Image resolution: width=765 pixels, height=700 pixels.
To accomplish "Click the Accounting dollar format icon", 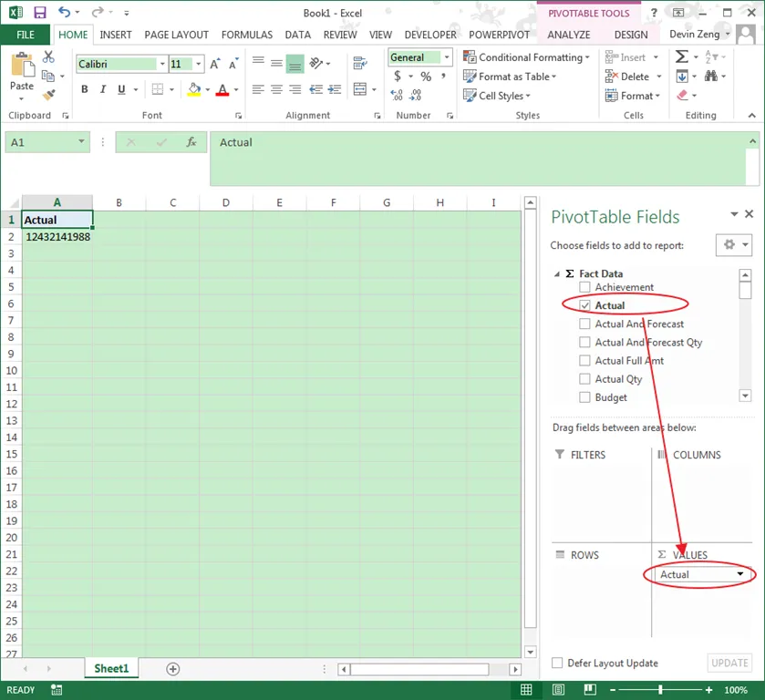I will click(x=398, y=76).
